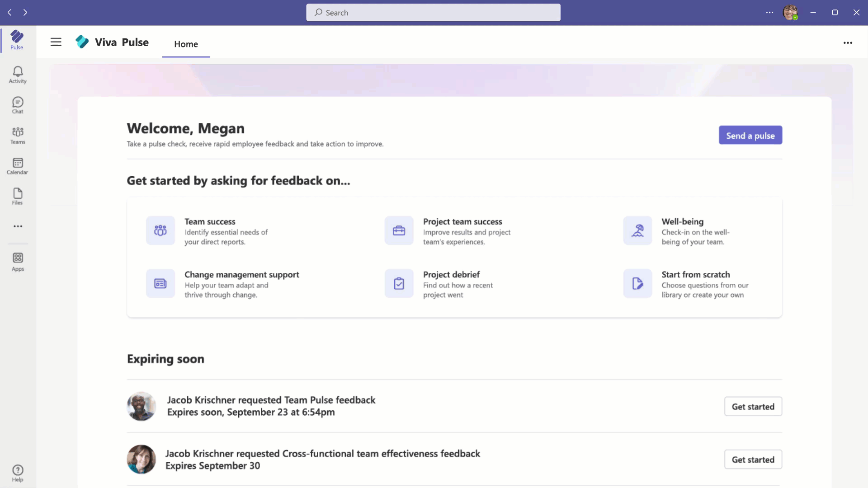Select the Start from scratch icon
The width and height of the screenshot is (868, 488).
[637, 283]
